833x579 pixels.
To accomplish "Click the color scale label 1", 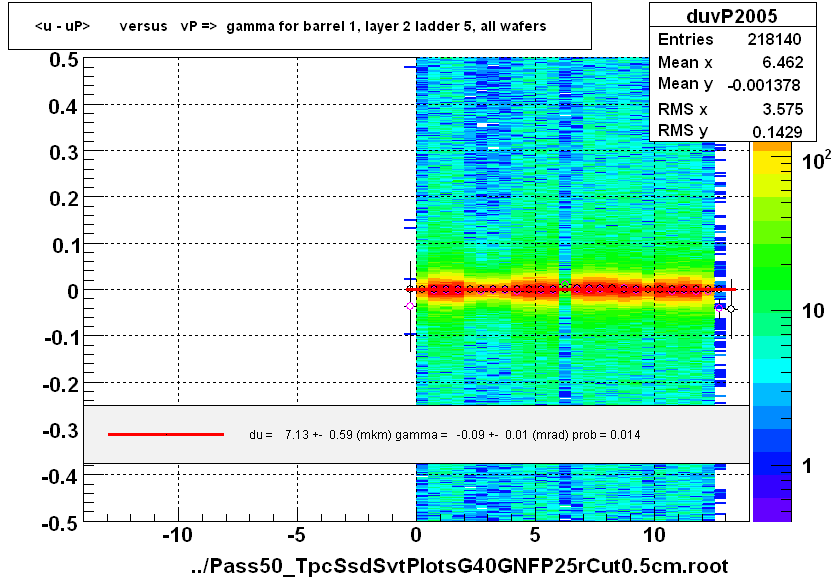I will click(x=808, y=466).
